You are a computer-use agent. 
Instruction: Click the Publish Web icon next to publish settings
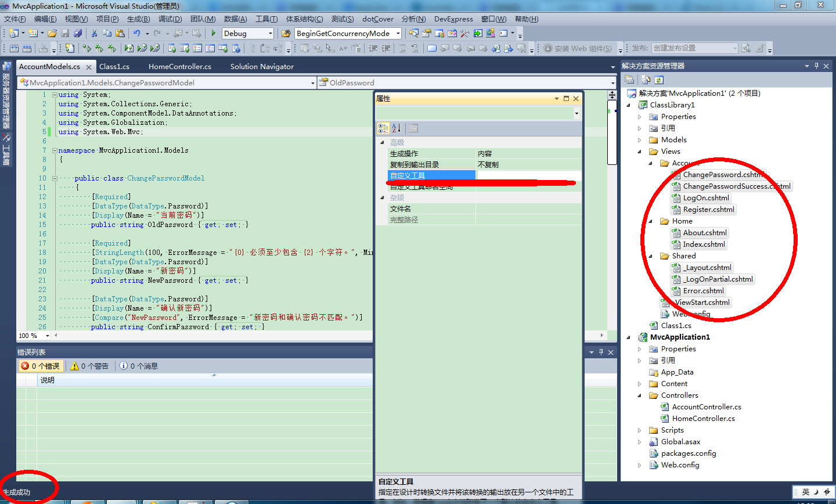click(746, 48)
